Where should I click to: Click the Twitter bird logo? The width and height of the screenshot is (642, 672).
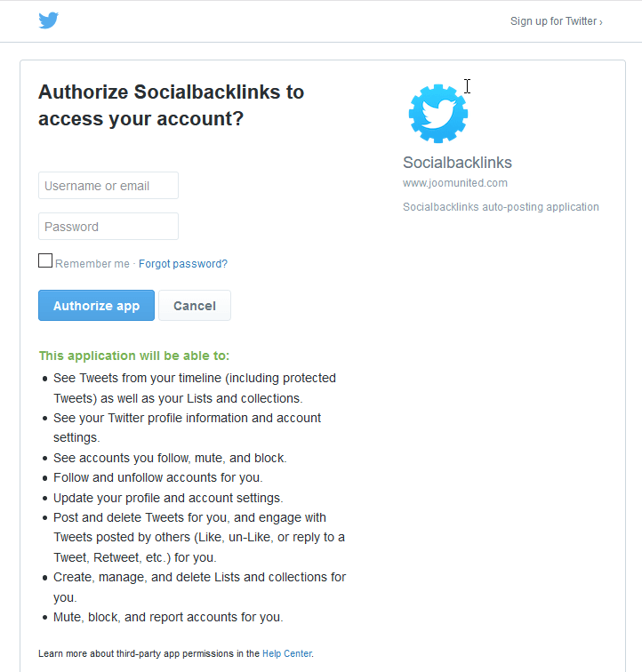49,20
